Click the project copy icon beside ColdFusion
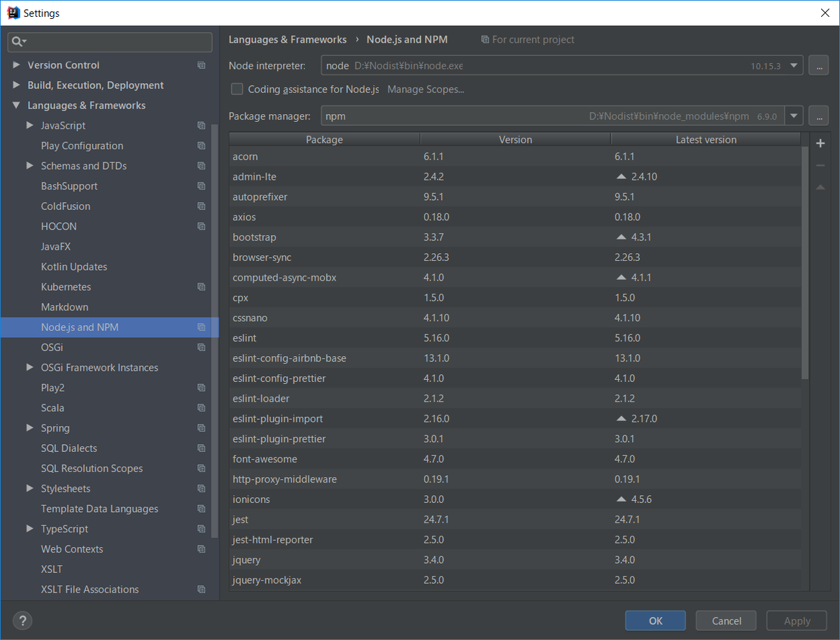840x640 pixels. point(202,206)
